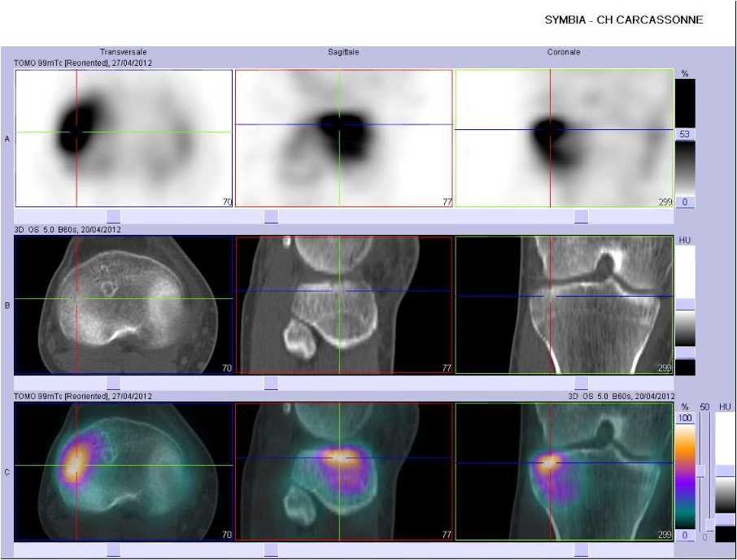The width and height of the screenshot is (737, 560).
Task: Select the row B coronal CT image
Action: (x=564, y=306)
